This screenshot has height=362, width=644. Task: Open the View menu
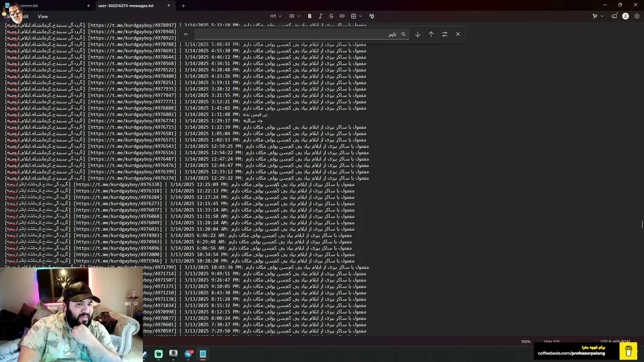43,16
